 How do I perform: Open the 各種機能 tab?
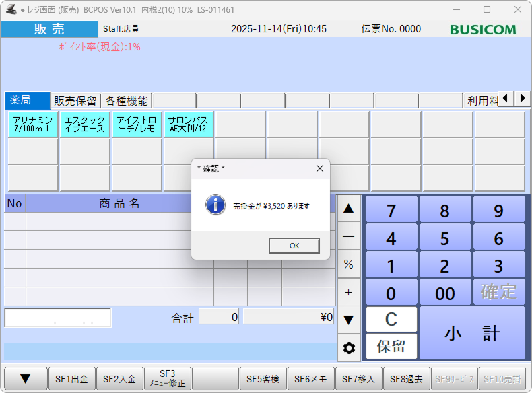[x=126, y=101]
